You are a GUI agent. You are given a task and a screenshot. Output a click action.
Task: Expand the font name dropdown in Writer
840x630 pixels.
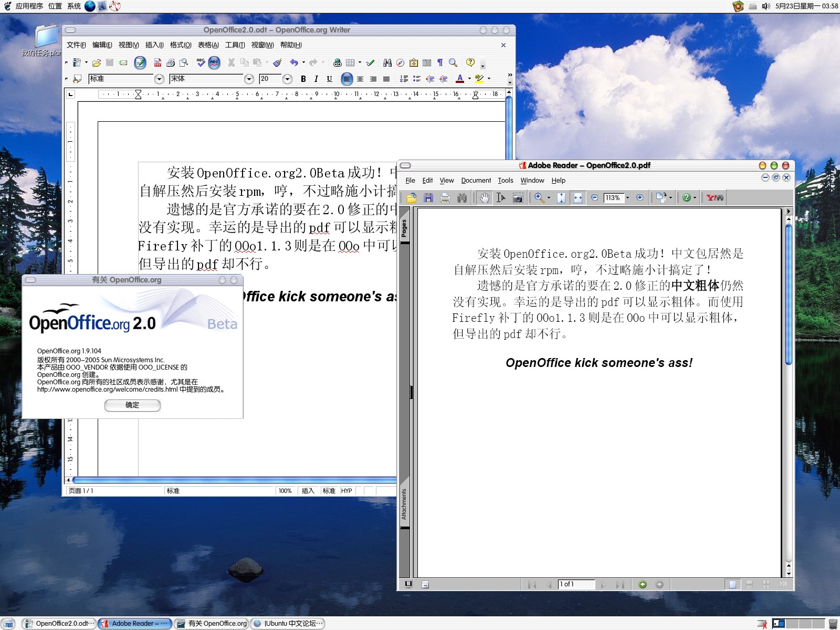pos(249,79)
